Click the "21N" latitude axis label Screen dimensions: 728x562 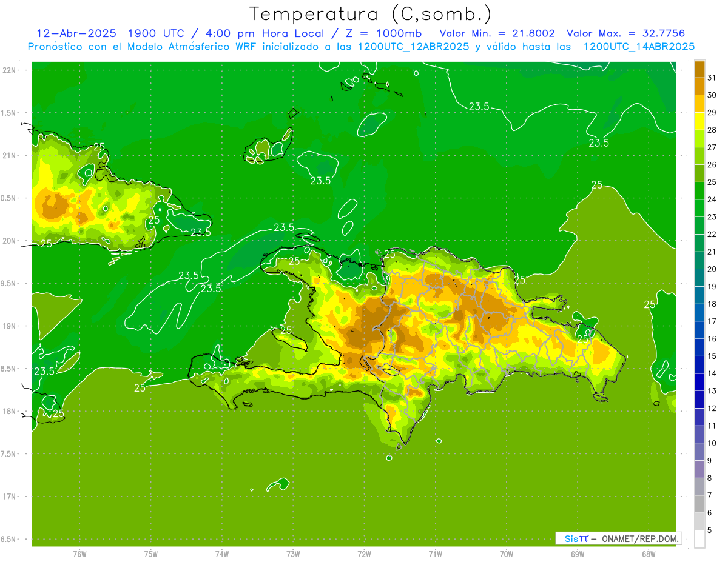click(10, 155)
